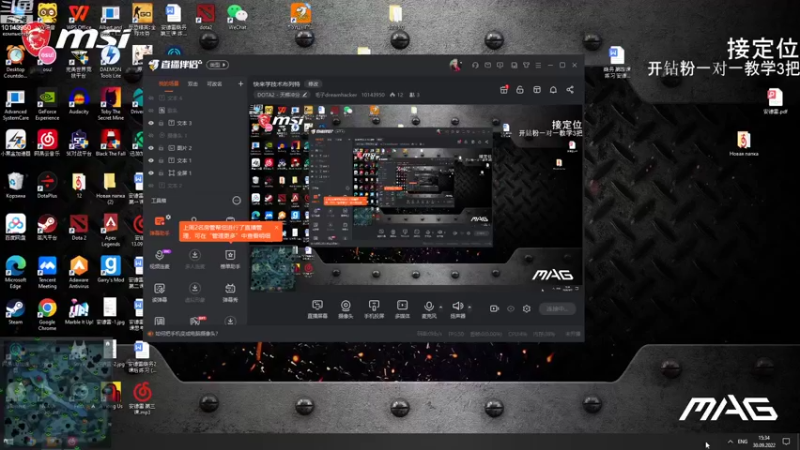Show hidden system tray icons chevron
Image resolution: width=800 pixels, height=450 pixels.
tap(730, 442)
